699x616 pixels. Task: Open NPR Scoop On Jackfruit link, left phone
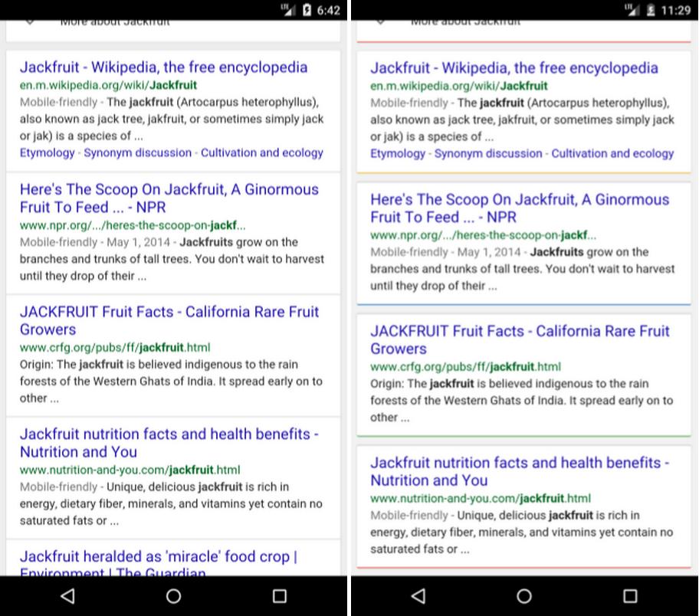click(x=169, y=198)
